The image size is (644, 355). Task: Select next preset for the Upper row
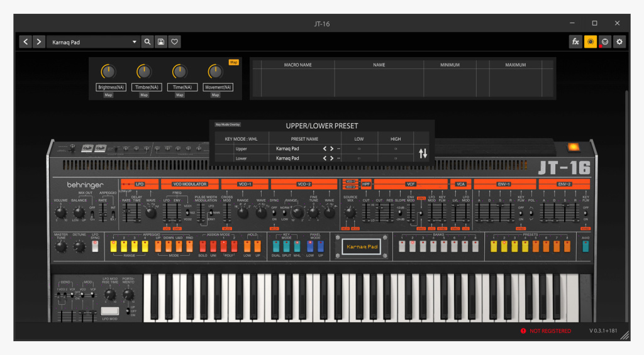(x=331, y=148)
